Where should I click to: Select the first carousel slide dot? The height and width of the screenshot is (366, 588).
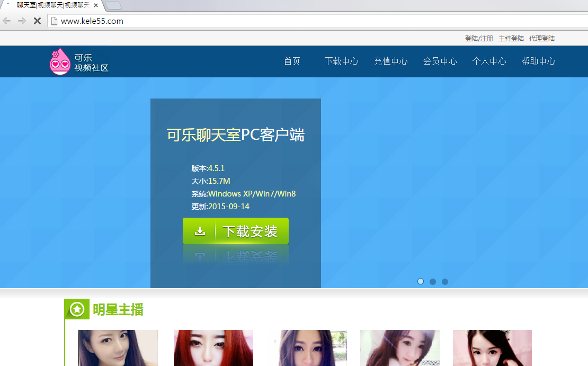tap(421, 281)
